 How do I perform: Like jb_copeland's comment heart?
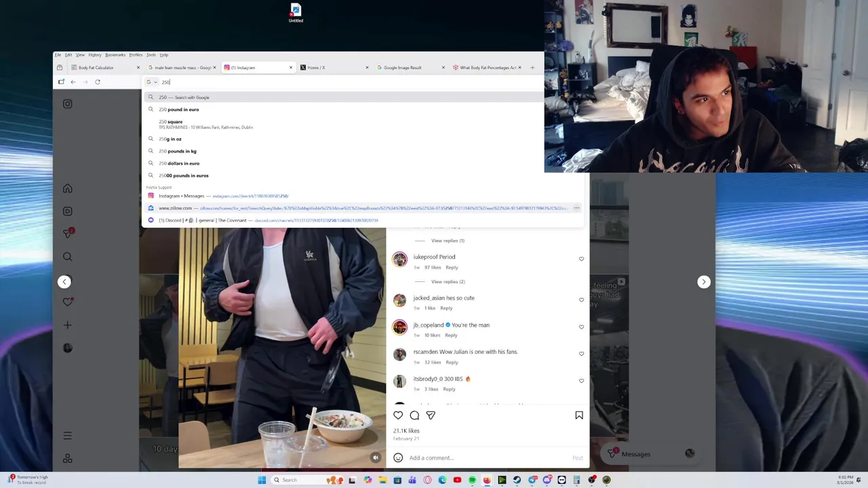(581, 327)
